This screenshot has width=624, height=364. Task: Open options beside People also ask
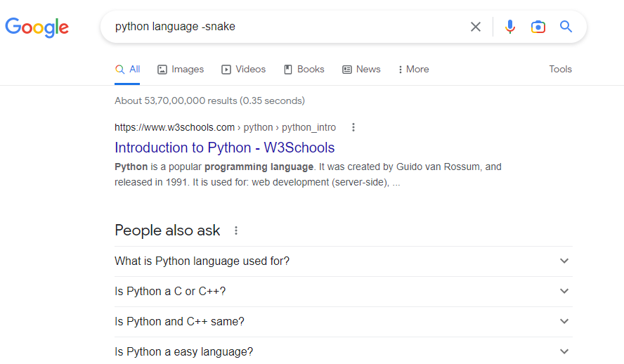tap(236, 230)
